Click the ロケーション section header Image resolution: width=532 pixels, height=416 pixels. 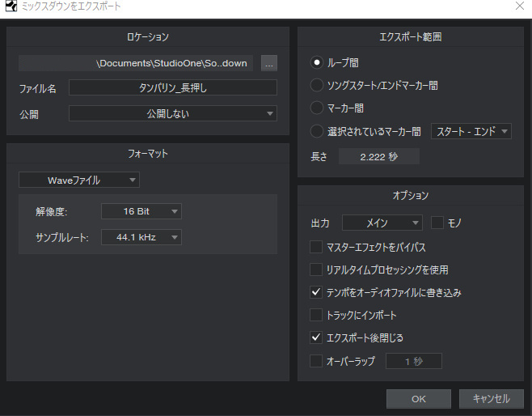pos(148,36)
